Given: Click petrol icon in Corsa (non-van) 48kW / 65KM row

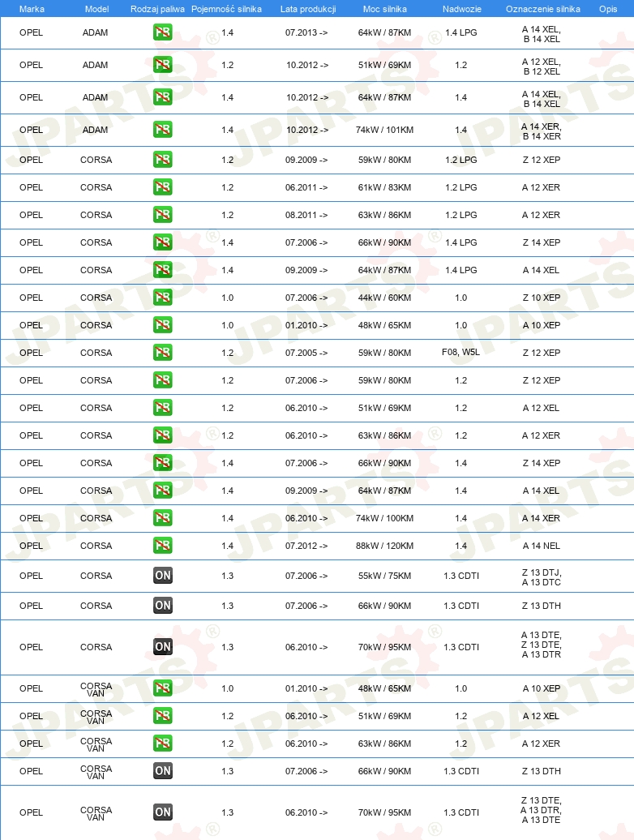Looking at the screenshot, I should pyautogui.click(x=163, y=325).
